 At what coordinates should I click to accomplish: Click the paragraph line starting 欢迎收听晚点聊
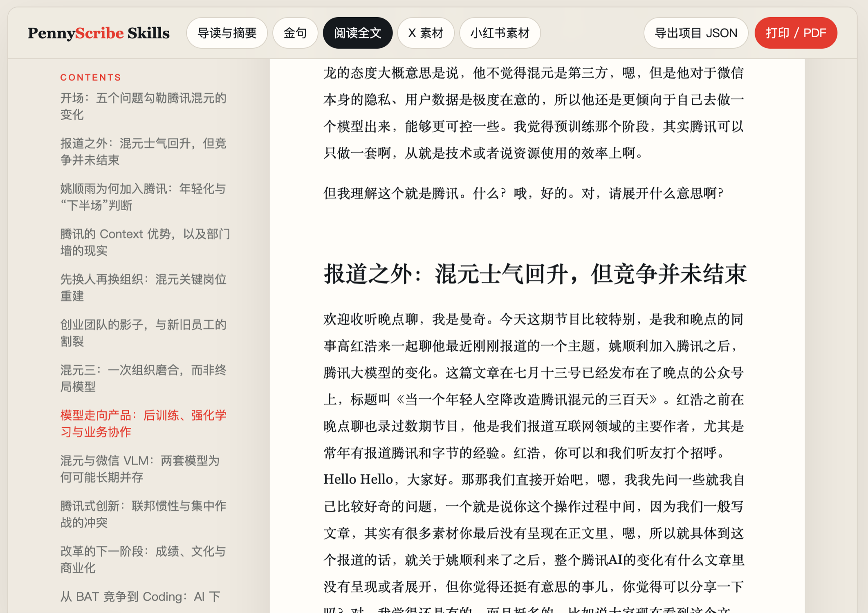534,320
